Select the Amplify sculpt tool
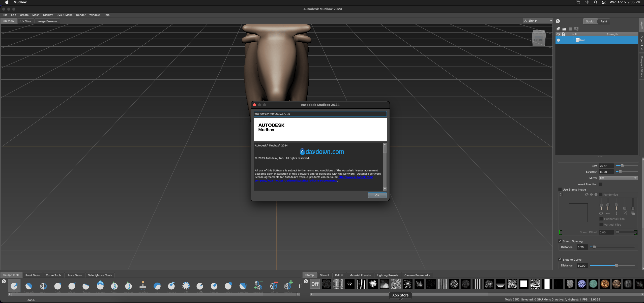Screen dimensions: 644x303 click(243, 286)
